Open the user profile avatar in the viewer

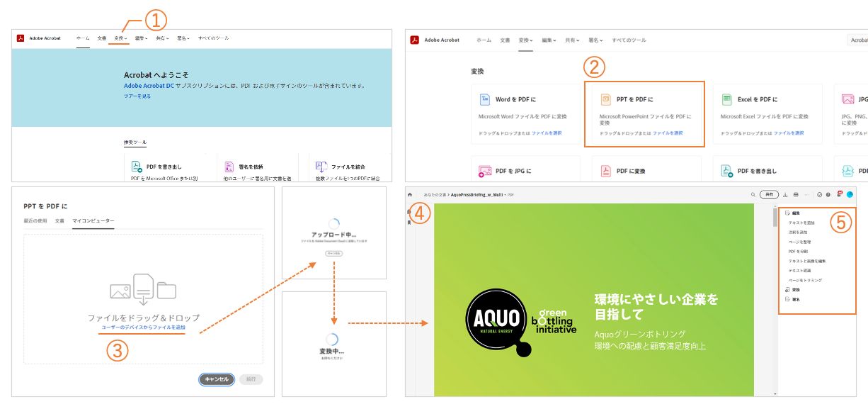[x=850, y=194]
